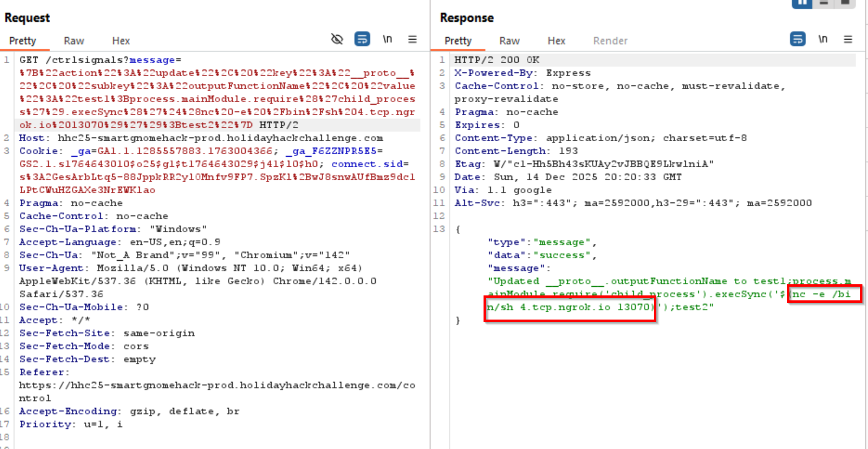Open the Request panel hamburger menu
Image resolution: width=868 pixels, height=449 pixels.
[412, 40]
